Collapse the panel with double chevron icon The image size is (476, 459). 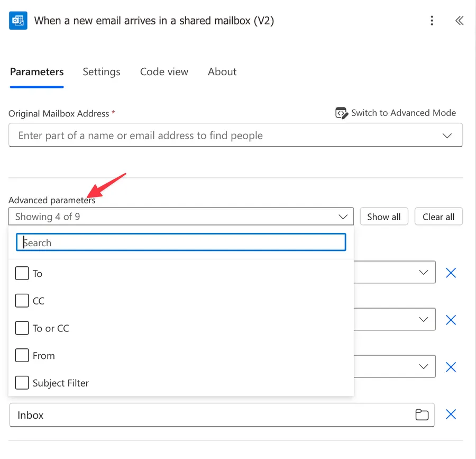[x=459, y=21]
